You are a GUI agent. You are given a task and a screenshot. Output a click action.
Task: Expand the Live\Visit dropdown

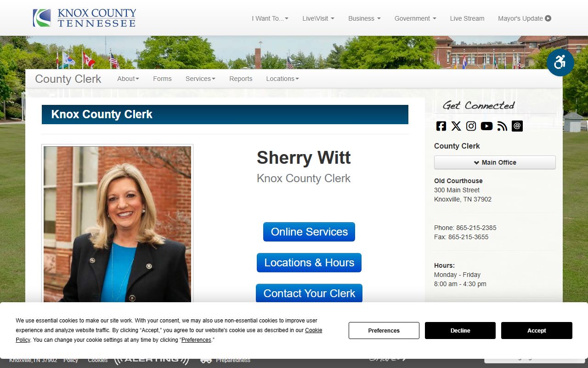coord(318,18)
